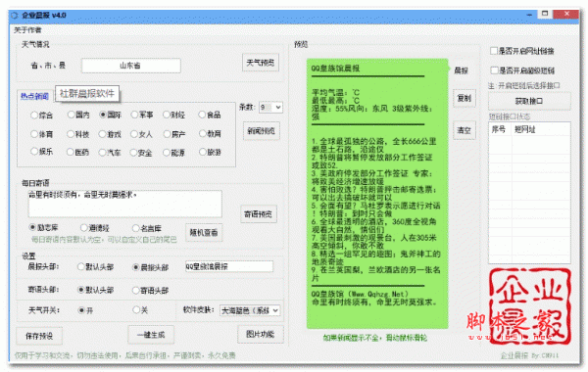Click the 天气预览 button
This screenshot has width=588, height=372.
[x=261, y=63]
